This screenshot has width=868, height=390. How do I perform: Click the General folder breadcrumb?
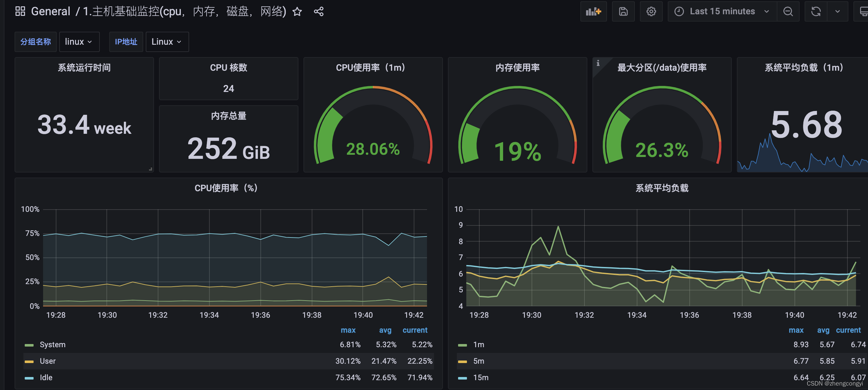coord(51,11)
